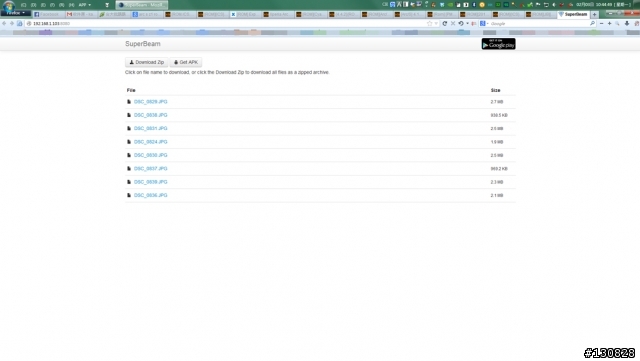Download file DSC_0836.JPG
640x361 pixels.
pyautogui.click(x=151, y=196)
